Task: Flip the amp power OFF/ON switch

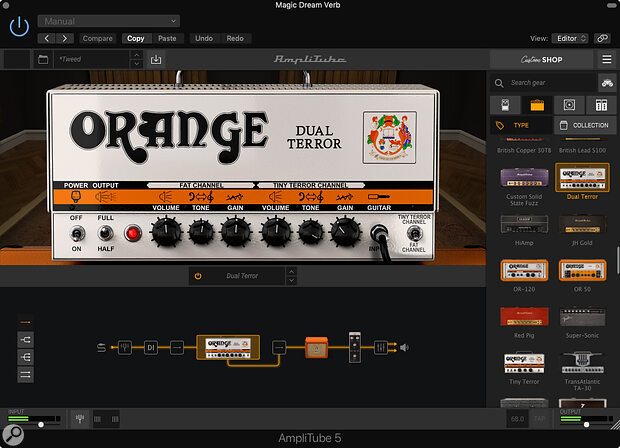Action: [x=77, y=234]
